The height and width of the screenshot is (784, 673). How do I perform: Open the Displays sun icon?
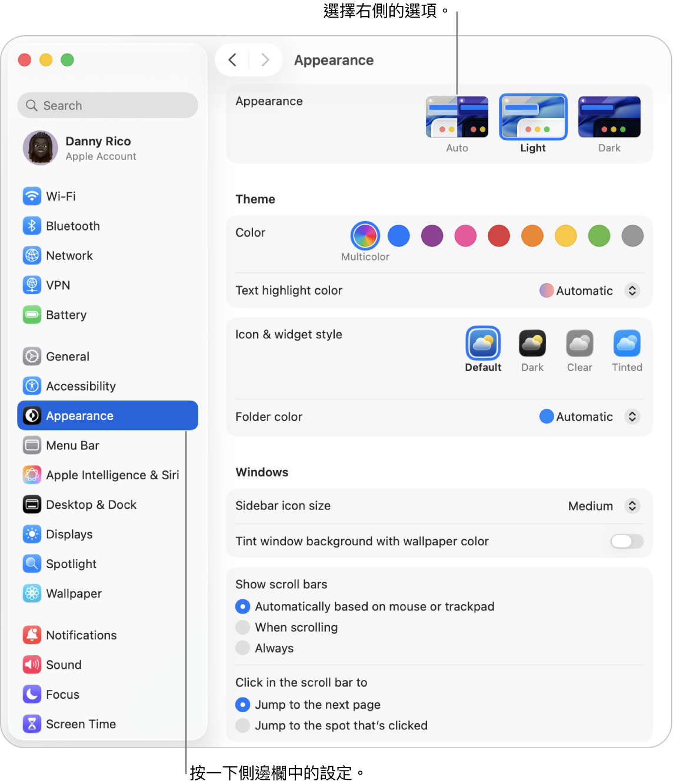tap(32, 534)
